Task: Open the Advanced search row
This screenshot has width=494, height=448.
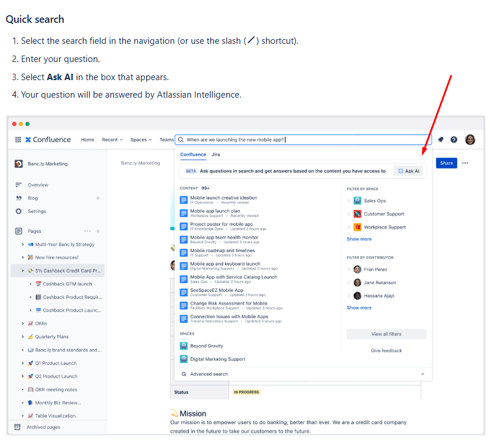Action: 303,374
